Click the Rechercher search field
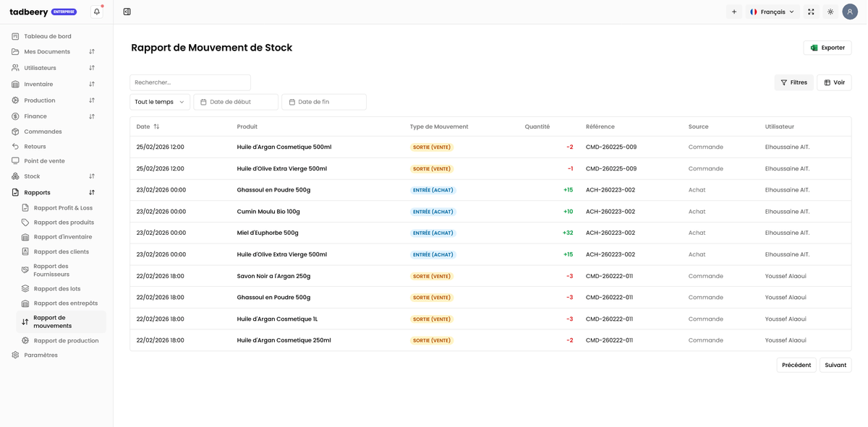The width and height of the screenshot is (868, 427). tap(190, 82)
